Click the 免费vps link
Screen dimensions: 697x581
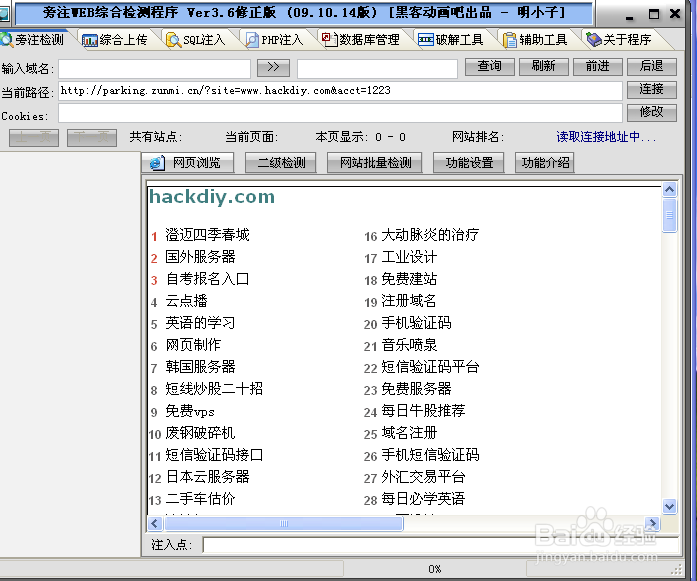[190, 411]
